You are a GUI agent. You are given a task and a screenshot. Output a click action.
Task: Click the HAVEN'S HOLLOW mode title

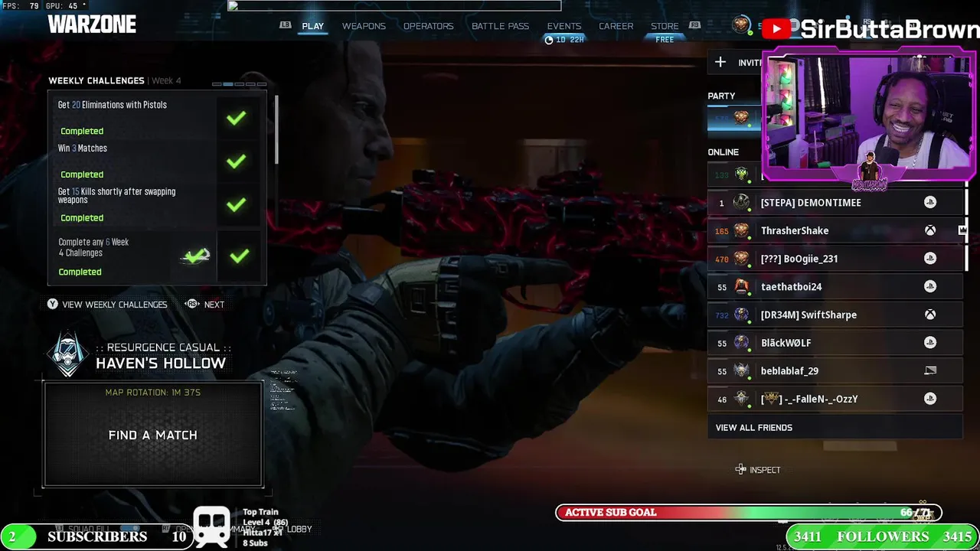(161, 364)
